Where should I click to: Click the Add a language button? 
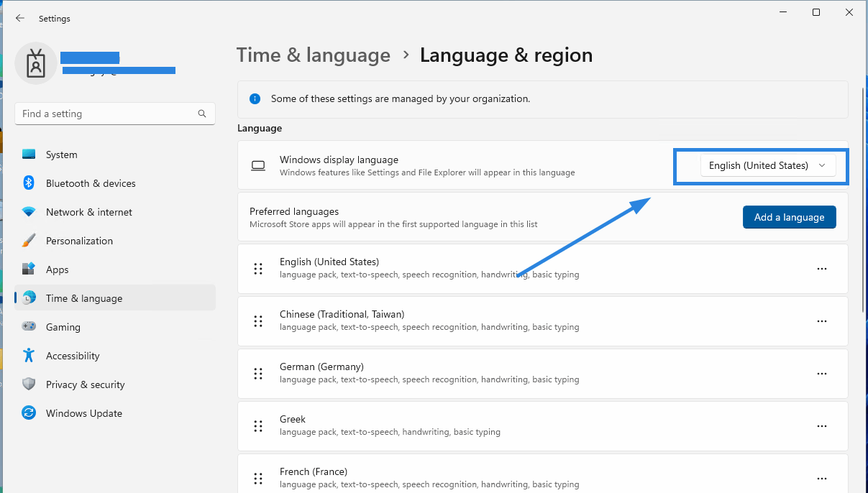click(790, 217)
